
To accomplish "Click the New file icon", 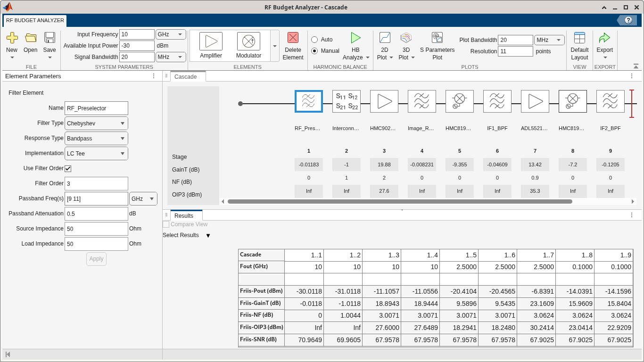I will [12, 38].
